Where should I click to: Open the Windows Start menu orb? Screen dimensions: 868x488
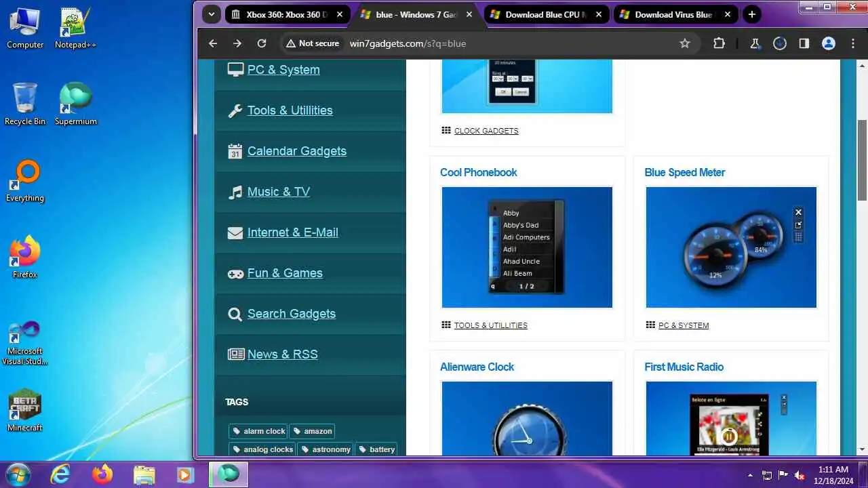(18, 474)
